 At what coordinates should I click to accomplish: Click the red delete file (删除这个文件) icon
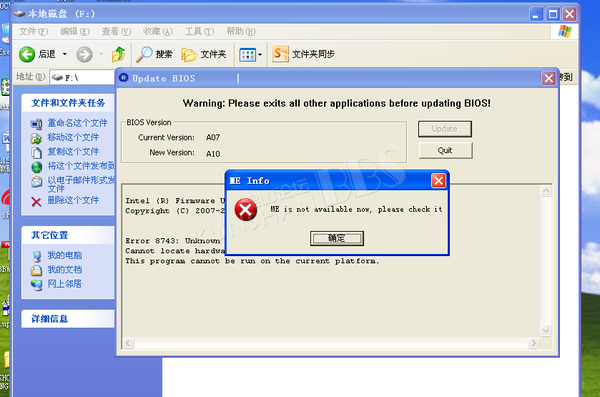[x=36, y=201]
